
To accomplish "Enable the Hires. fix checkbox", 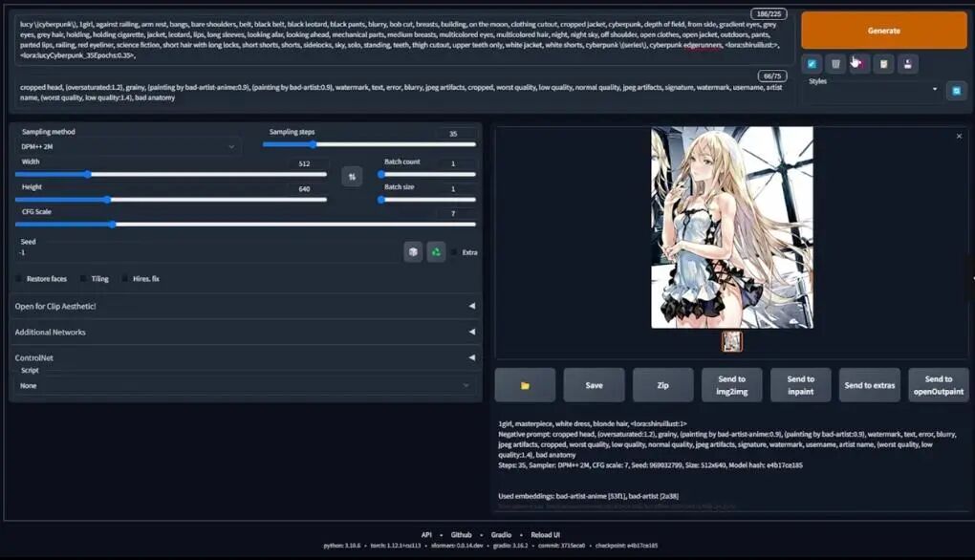I will click(x=125, y=278).
